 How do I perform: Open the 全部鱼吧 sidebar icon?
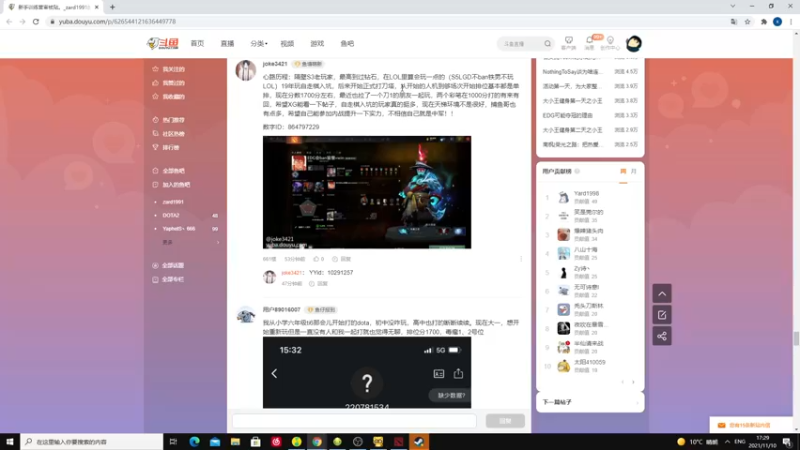point(156,171)
